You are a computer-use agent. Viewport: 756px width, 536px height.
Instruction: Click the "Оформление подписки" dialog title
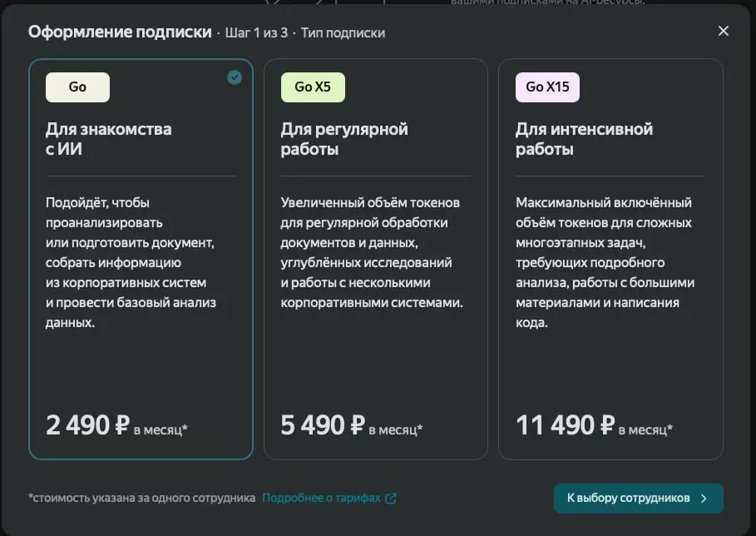[x=120, y=32]
